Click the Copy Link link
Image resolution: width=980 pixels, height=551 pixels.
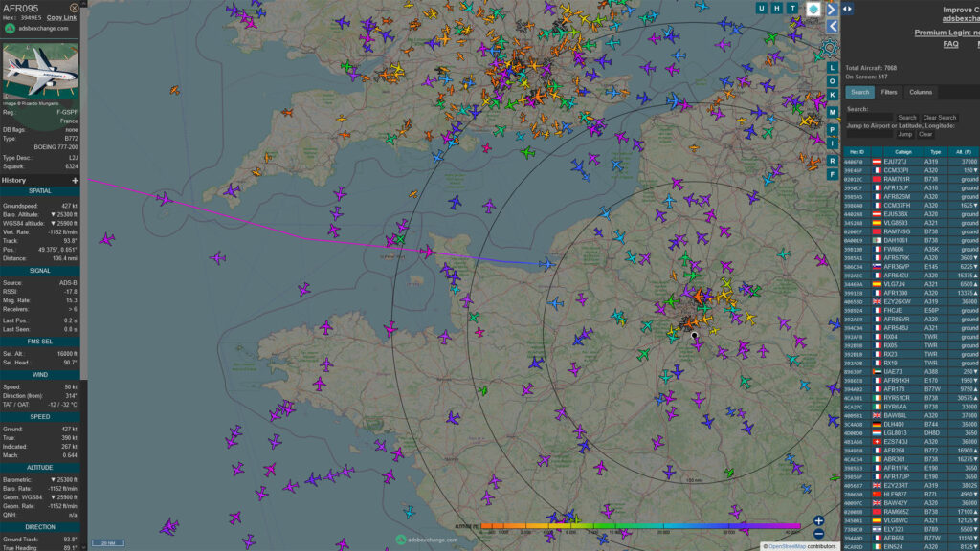pyautogui.click(x=61, y=17)
